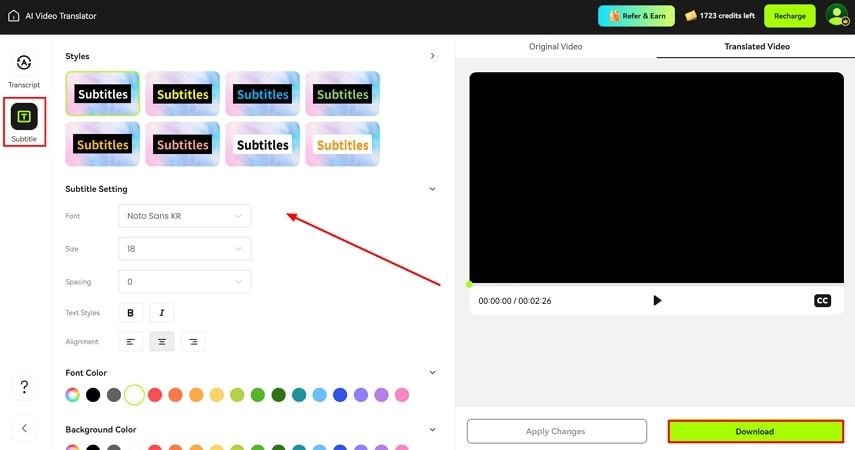Open the Transcript panel icon
855x450 pixels.
(24, 63)
